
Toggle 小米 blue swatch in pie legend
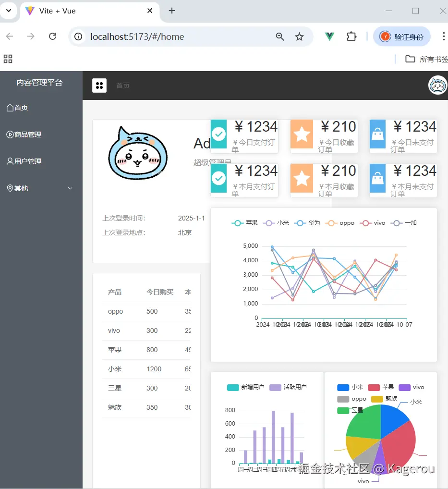point(343,387)
